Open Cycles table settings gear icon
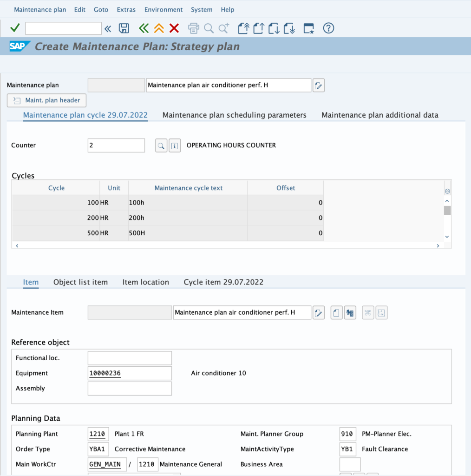The height and width of the screenshot is (476, 471). (447, 191)
